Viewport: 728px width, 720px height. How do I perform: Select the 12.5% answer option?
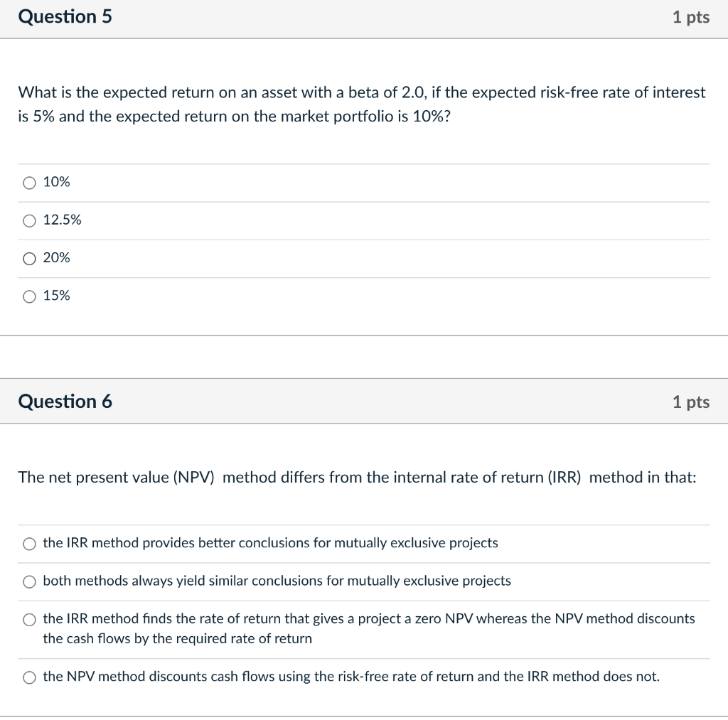[29, 220]
